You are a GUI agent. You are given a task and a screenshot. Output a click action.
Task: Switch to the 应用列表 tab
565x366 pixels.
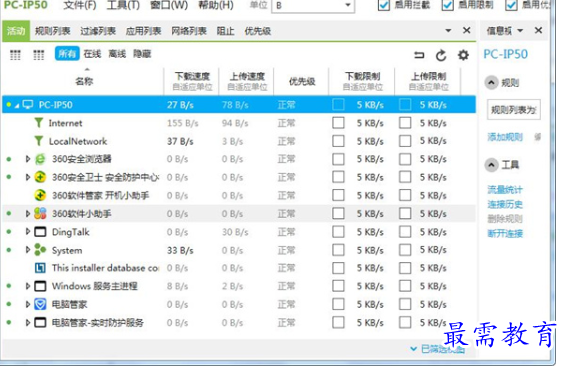click(143, 31)
